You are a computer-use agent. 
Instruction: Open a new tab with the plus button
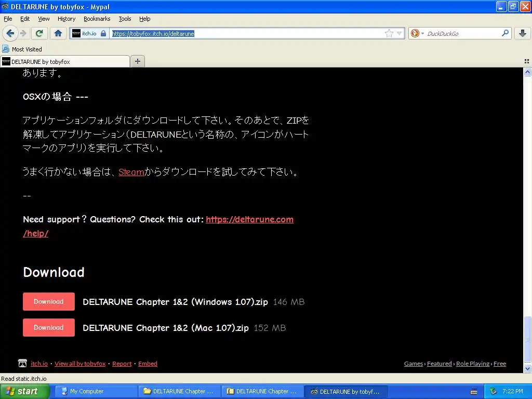pos(137,61)
